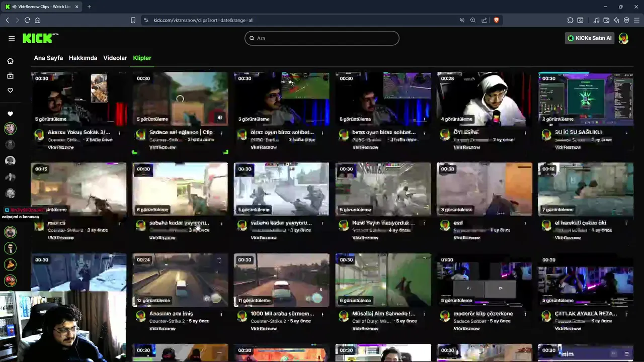Viewport: 644px width, 362px height.
Task: Click channel avatar beside SU İÇ SU SAĞLIKLI
Action: coord(546,135)
